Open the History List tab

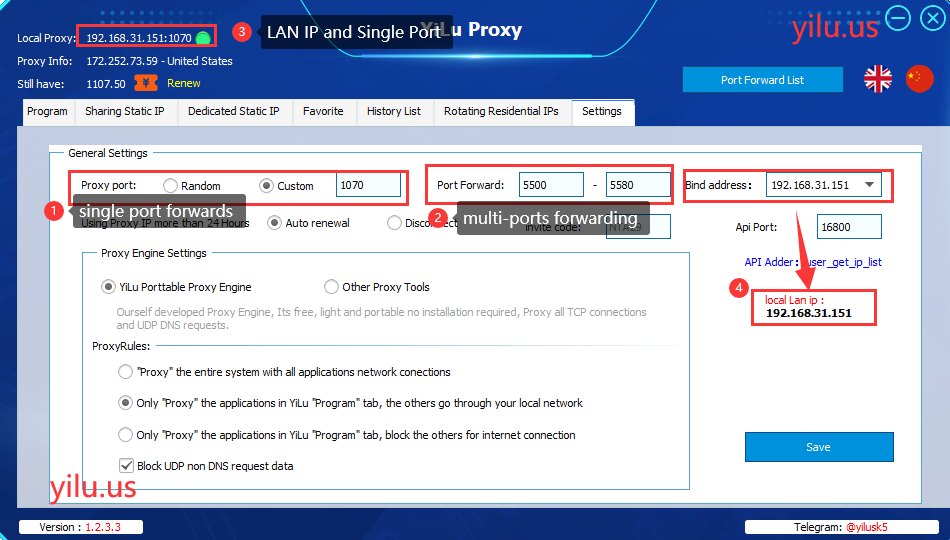click(x=394, y=112)
